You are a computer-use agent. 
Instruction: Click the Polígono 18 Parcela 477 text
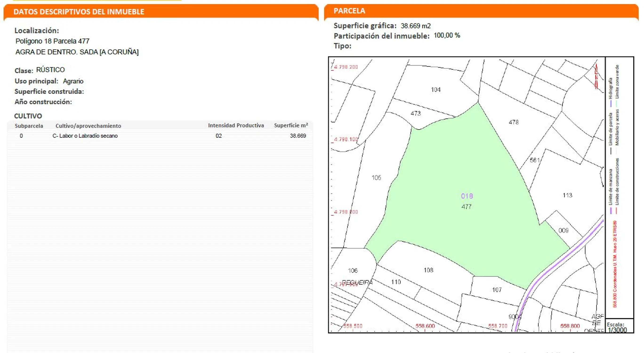coord(52,41)
